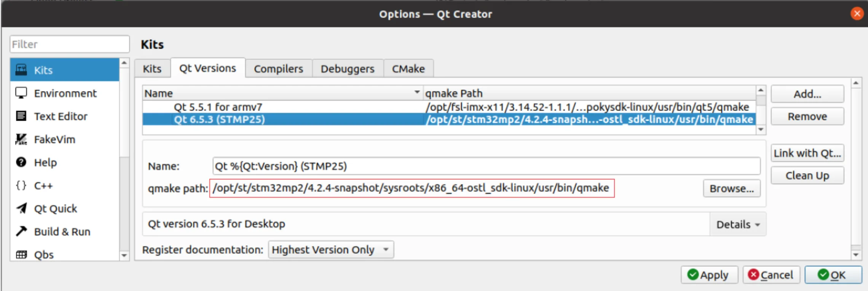Viewport: 868px width, 291px height.
Task: Click the green checkmark icon on Apply
Action: (693, 275)
